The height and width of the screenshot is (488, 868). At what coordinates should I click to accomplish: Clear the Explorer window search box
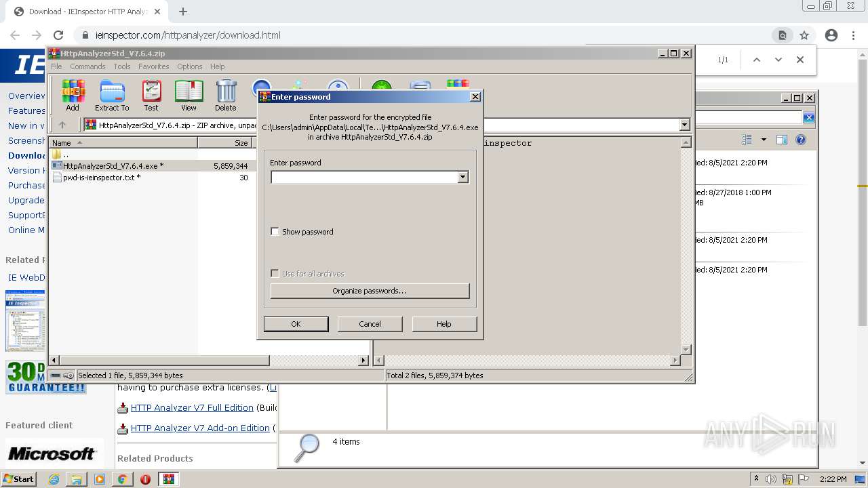[x=809, y=118]
